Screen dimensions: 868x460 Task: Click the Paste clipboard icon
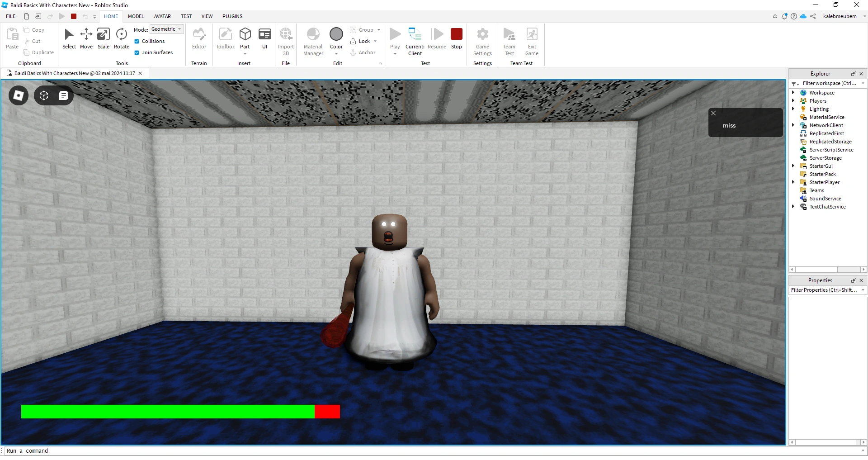click(x=12, y=34)
